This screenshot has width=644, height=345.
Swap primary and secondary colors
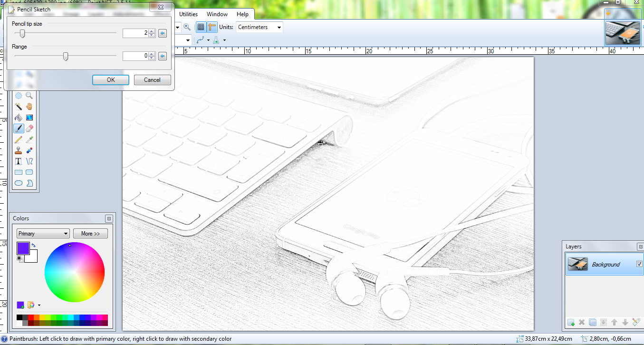(x=34, y=246)
